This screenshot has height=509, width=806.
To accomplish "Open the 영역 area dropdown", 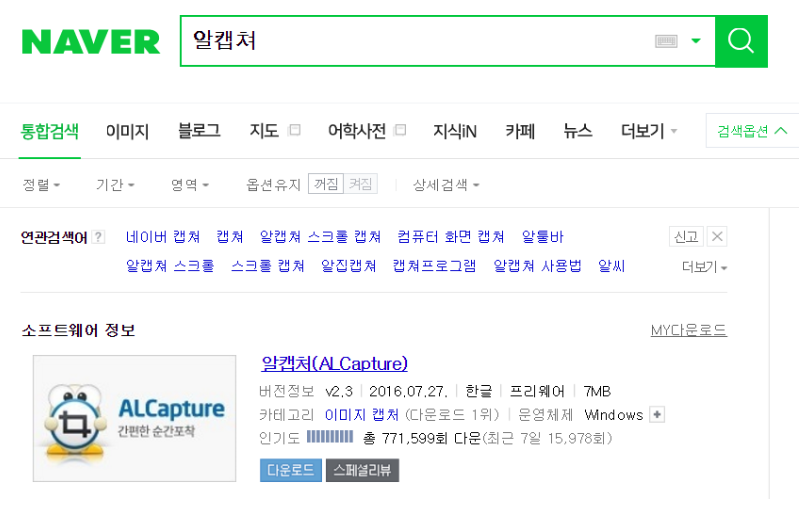I will [191, 186].
